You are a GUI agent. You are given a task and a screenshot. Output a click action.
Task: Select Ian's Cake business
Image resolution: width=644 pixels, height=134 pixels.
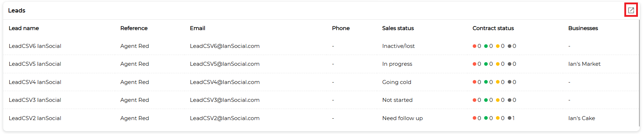point(581,118)
